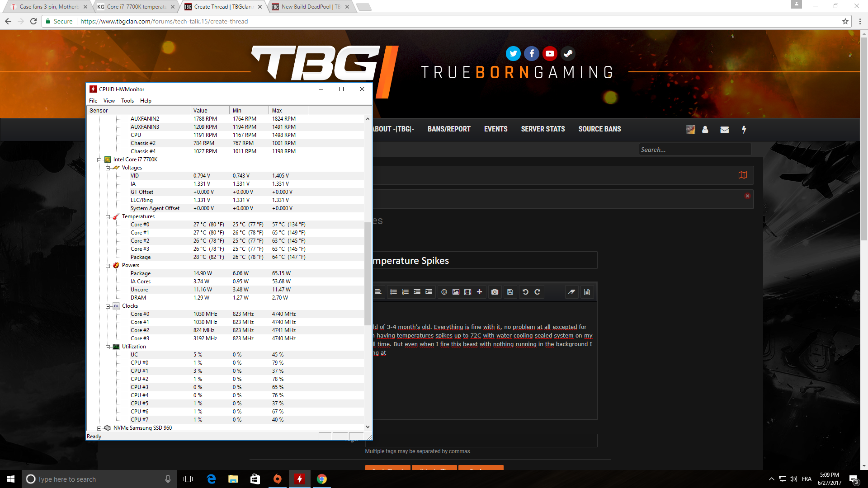The height and width of the screenshot is (488, 868).
Task: Click the open book icon in breadcrumb bar
Action: [743, 175]
